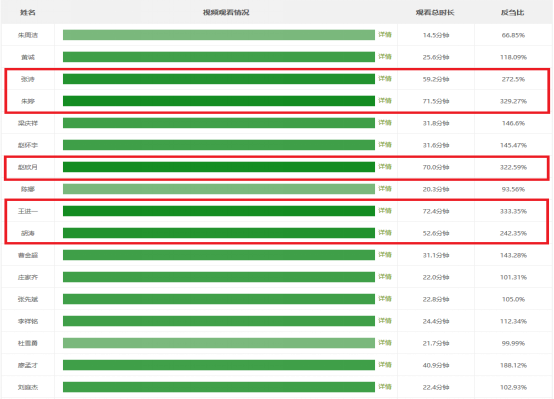554x399 pixels.
Task: Click the 52.6分钟 duration cell
Action: click(x=436, y=233)
